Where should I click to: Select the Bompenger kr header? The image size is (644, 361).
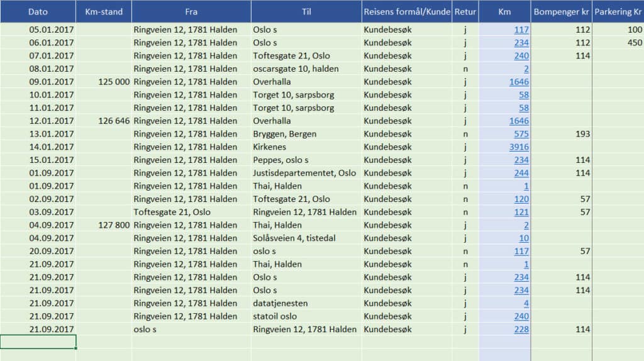[x=561, y=11]
